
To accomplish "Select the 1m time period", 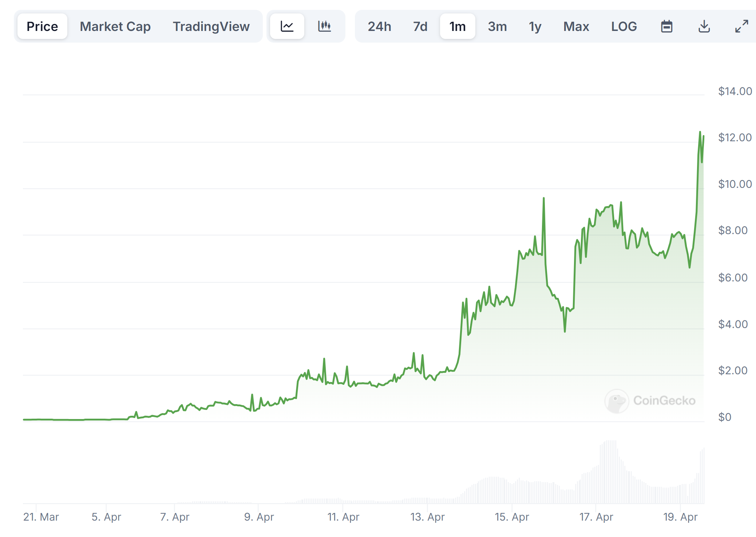I will click(457, 26).
